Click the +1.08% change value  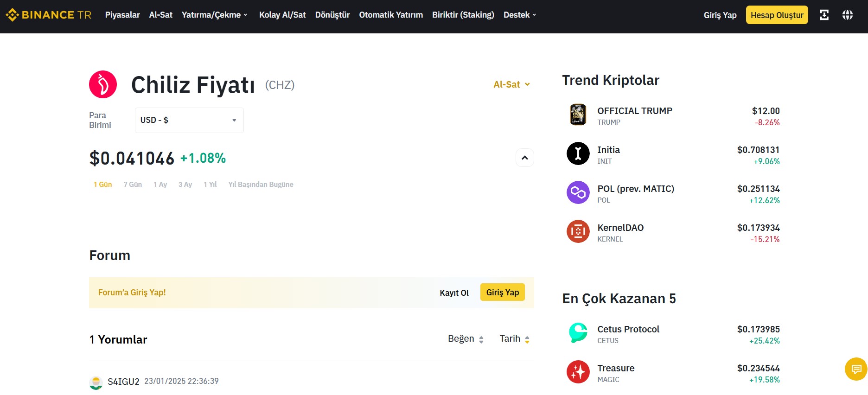[203, 158]
